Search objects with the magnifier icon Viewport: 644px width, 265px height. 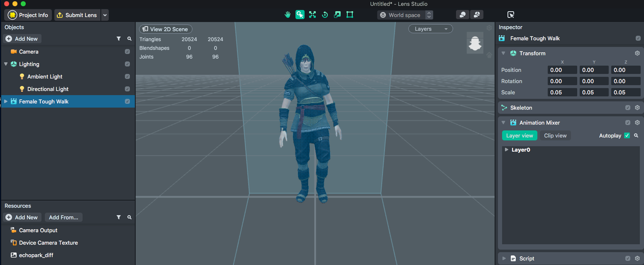click(129, 39)
